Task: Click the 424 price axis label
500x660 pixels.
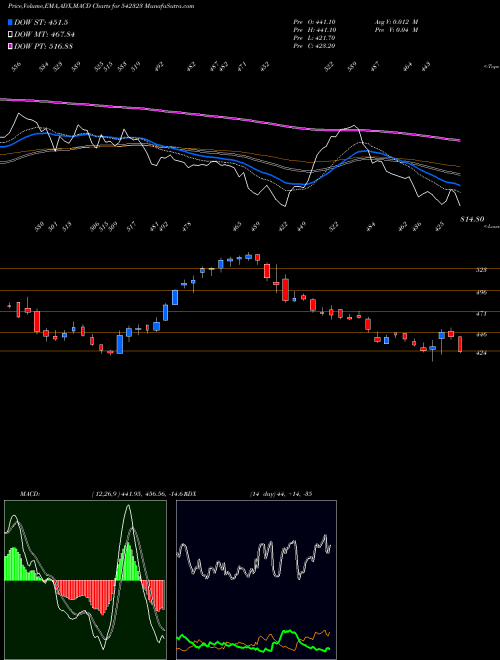Action: (x=481, y=353)
